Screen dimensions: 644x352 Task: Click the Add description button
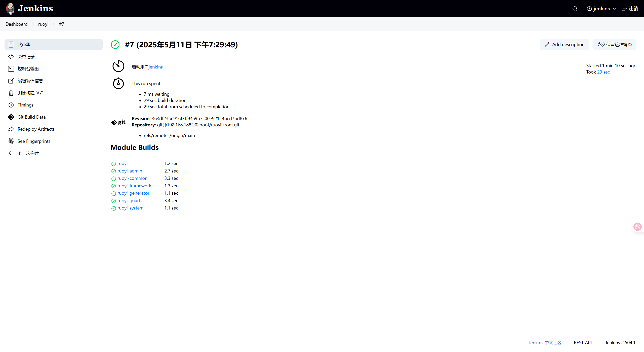tap(564, 45)
